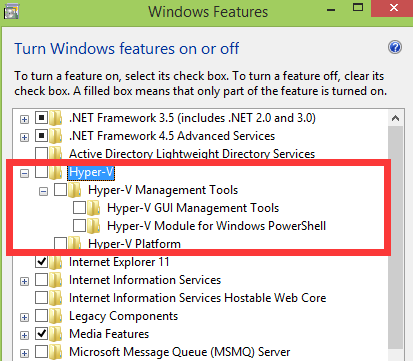Select Active Directory Lightweight Directory Services label
This screenshot has width=413, height=361.
point(192,154)
